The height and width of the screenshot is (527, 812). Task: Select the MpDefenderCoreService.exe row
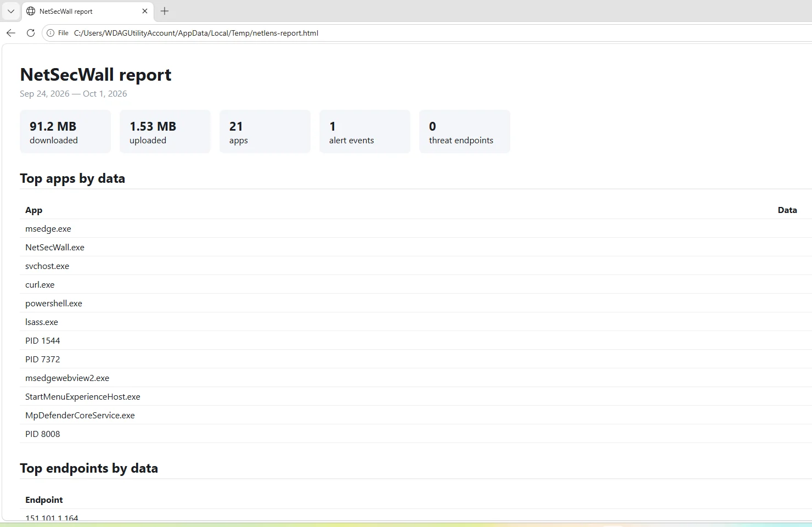(416, 415)
